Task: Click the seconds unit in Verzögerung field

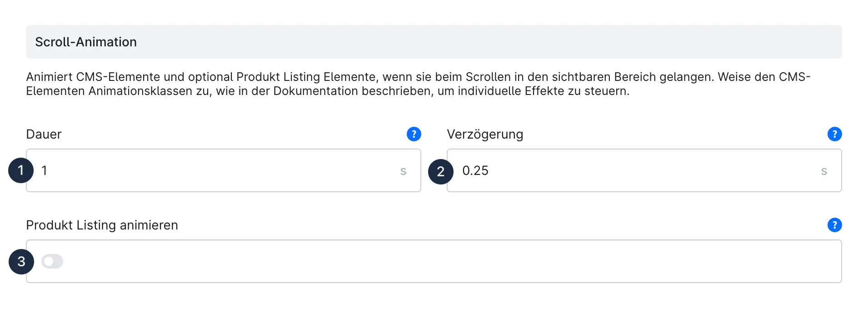Action: click(824, 171)
